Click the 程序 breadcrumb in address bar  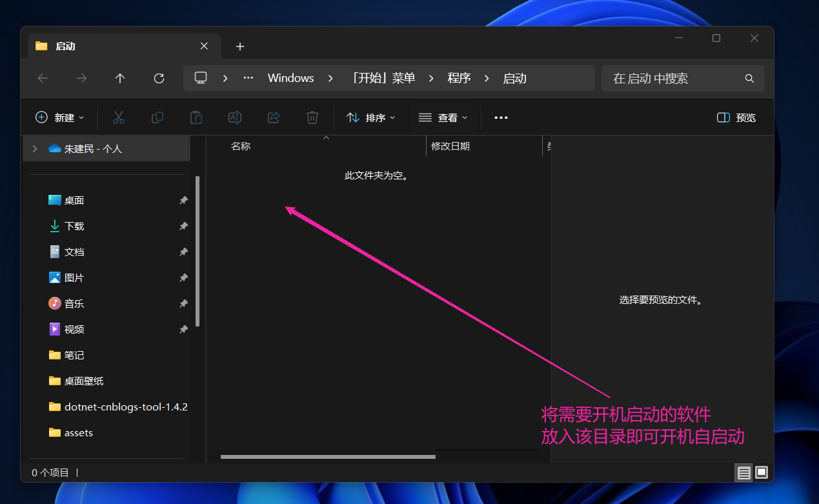[x=459, y=78]
